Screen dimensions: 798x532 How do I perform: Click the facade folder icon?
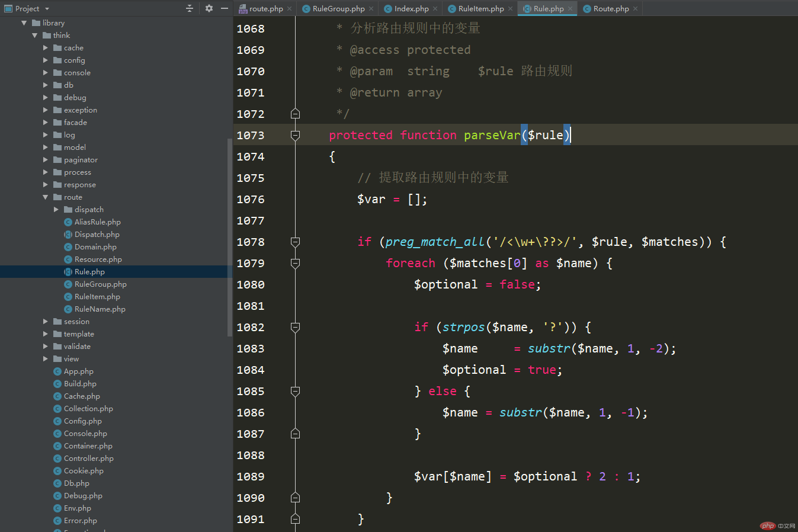[57, 123]
